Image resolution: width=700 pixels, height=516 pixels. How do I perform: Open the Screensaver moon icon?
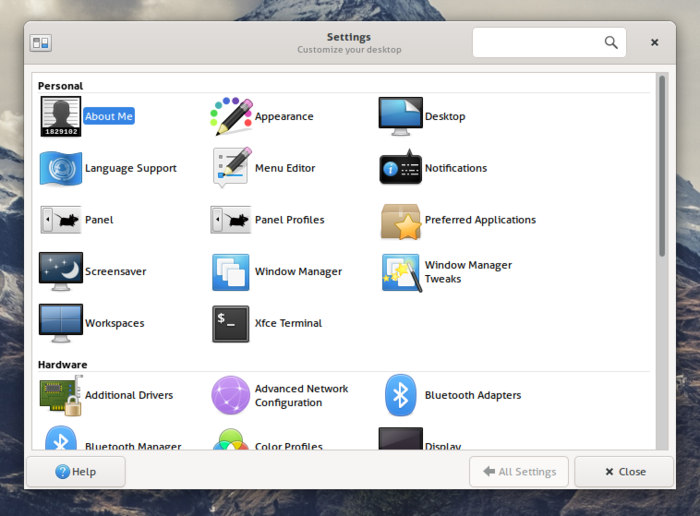61,271
